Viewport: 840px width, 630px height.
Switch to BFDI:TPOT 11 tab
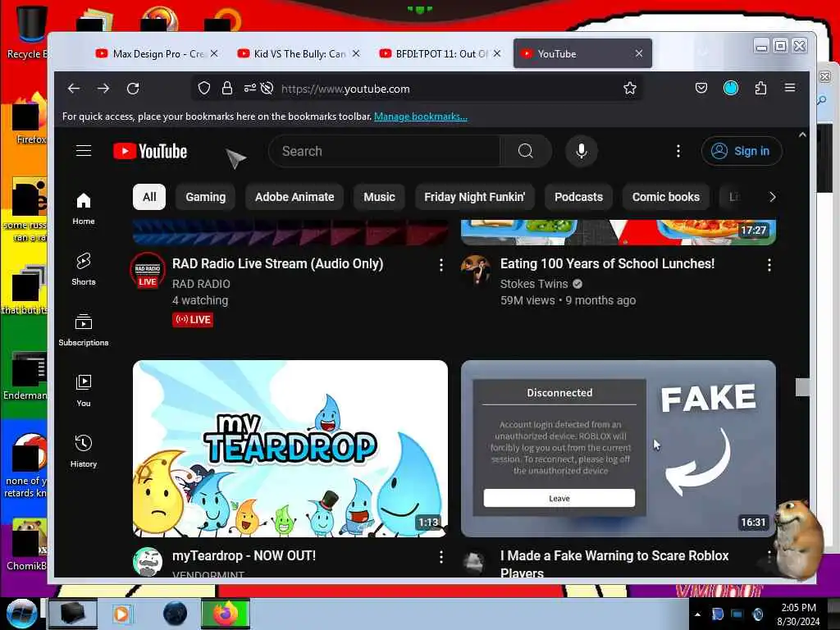[x=440, y=53]
